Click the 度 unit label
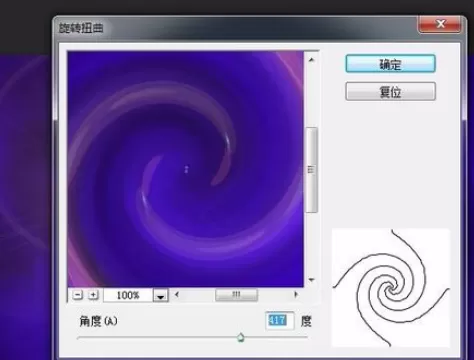The width and height of the screenshot is (474, 360). point(306,321)
